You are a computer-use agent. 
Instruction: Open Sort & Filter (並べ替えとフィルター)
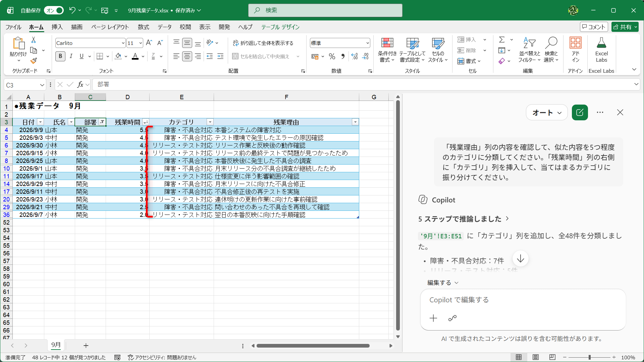point(529,50)
